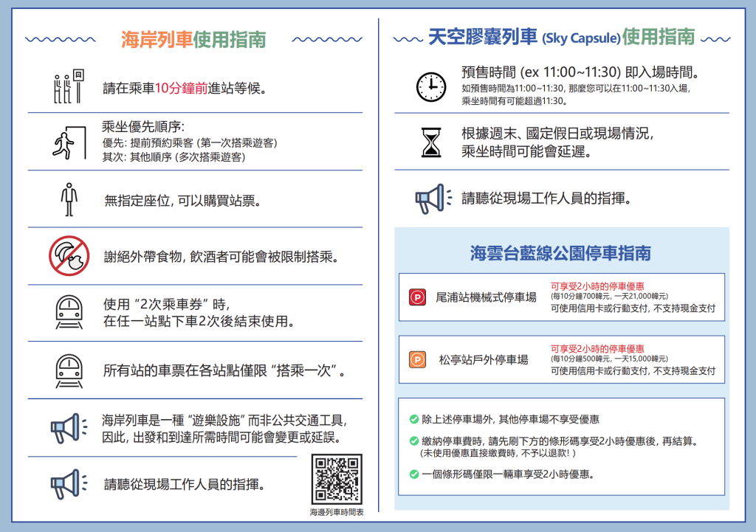Screen dimensions: 756x532
Task: Click green check beside 繳納停車費時
Action: tap(413, 441)
